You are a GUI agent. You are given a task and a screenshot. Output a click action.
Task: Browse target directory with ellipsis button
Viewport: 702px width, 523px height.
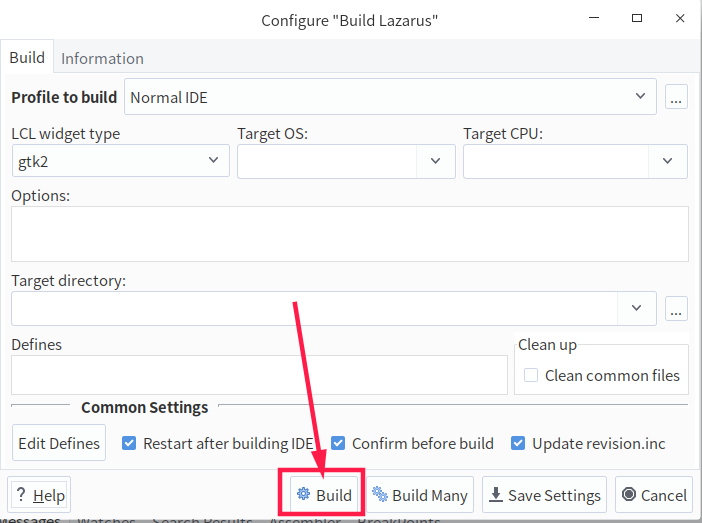pyautogui.click(x=676, y=309)
